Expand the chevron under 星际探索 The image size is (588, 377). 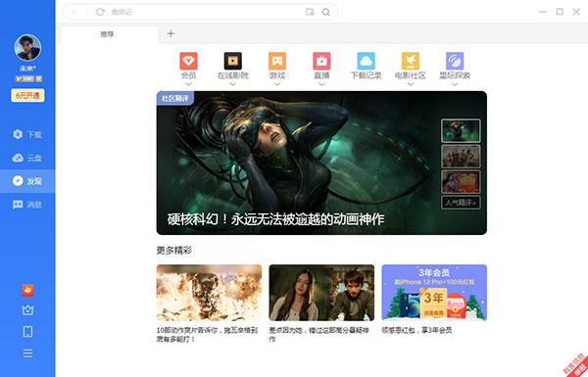[x=455, y=84]
